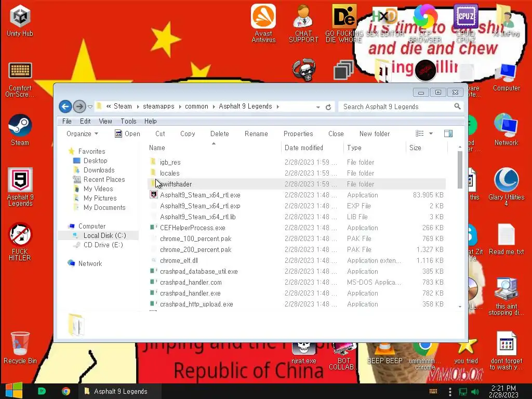Screen dimensions: 532x399
Task: Open the Asphalt 9 Legends desktop shortcut
Action: click(20, 187)
